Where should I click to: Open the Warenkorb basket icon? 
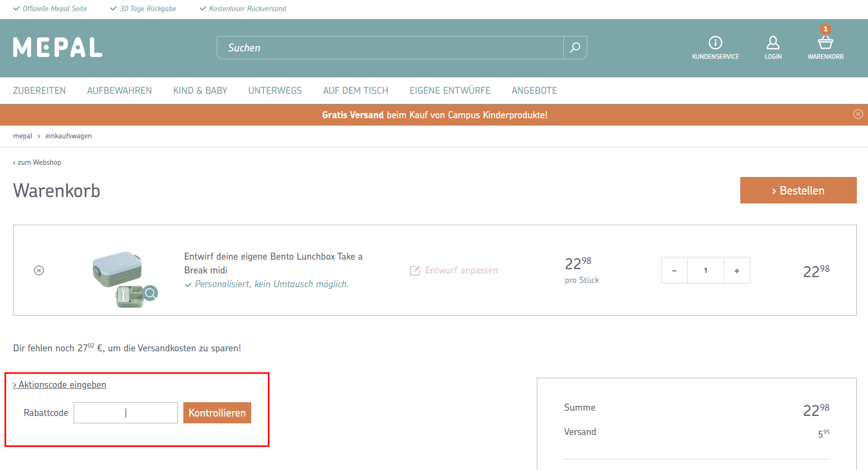(x=825, y=42)
